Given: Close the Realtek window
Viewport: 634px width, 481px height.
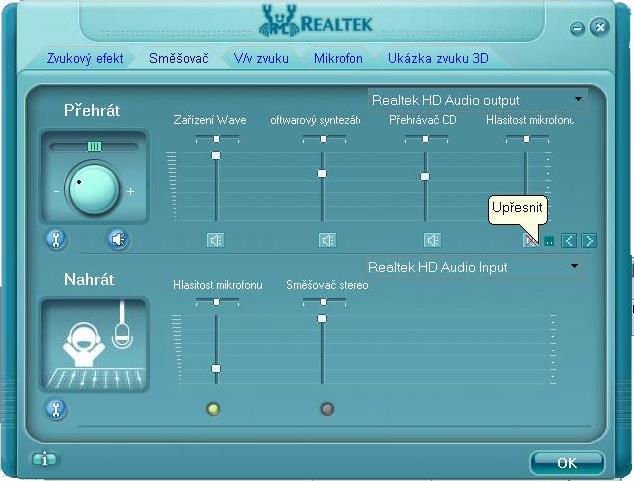Looking at the screenshot, I should 600,27.
